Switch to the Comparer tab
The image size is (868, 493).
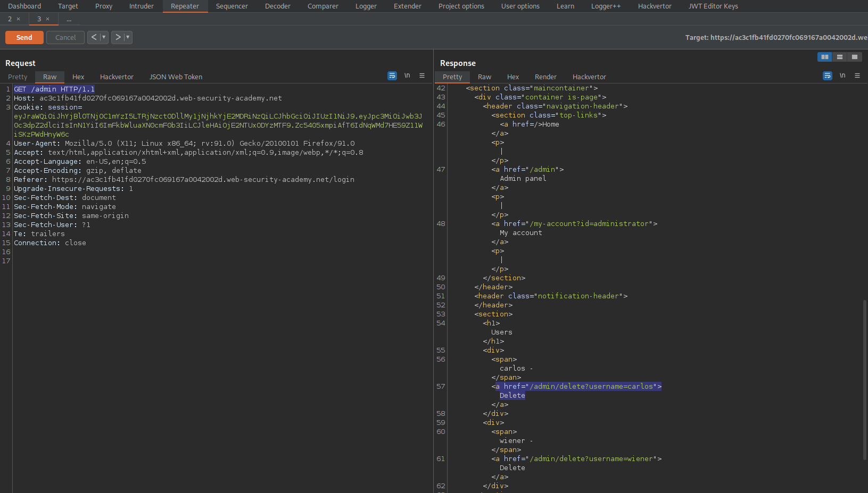[x=323, y=6]
